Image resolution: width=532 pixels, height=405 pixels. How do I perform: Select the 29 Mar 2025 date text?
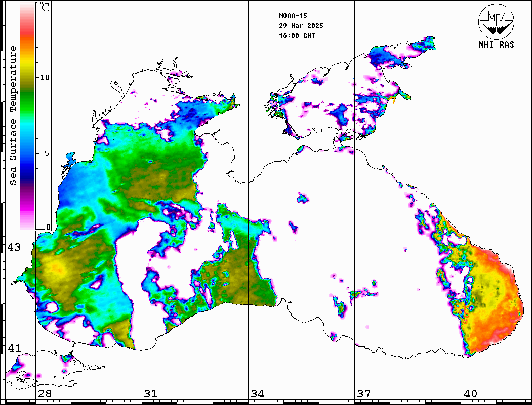pyautogui.click(x=301, y=26)
